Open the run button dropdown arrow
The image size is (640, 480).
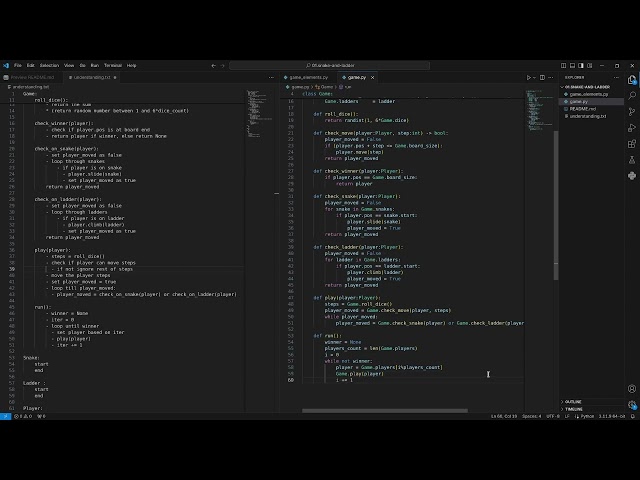coord(534,77)
